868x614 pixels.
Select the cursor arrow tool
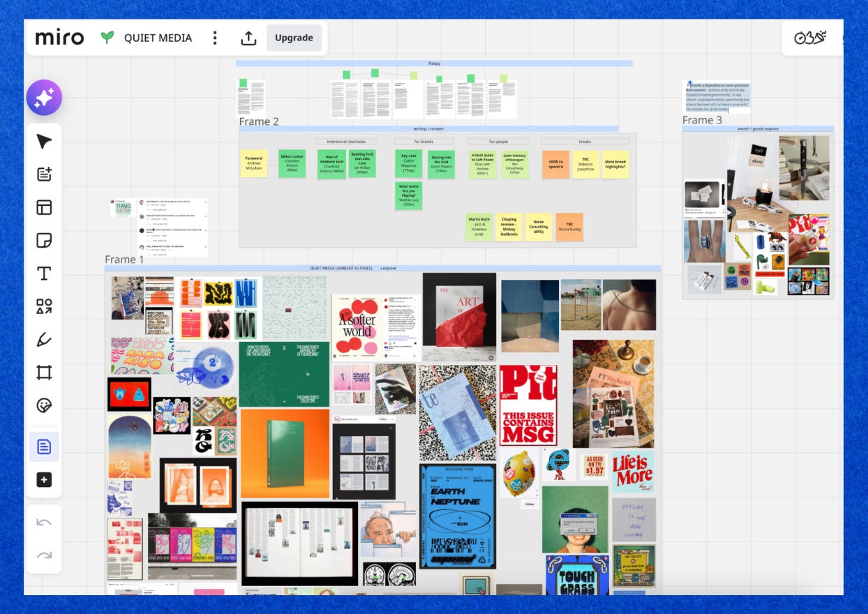click(44, 142)
